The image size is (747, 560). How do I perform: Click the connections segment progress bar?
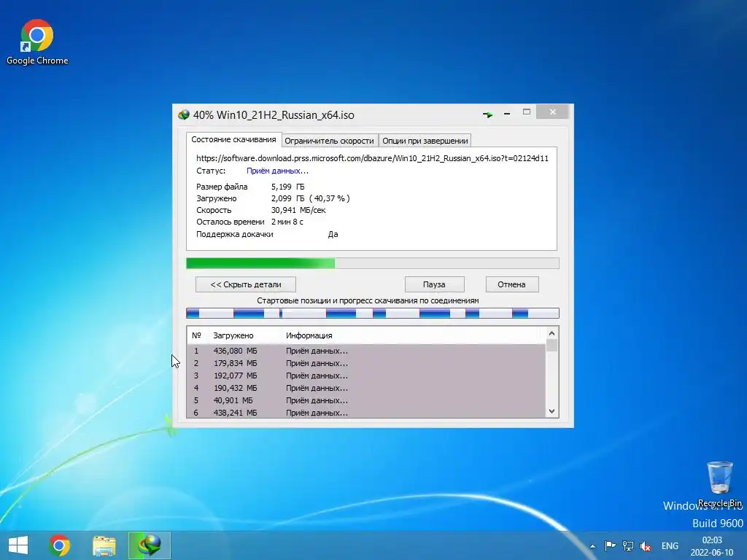pos(373,313)
